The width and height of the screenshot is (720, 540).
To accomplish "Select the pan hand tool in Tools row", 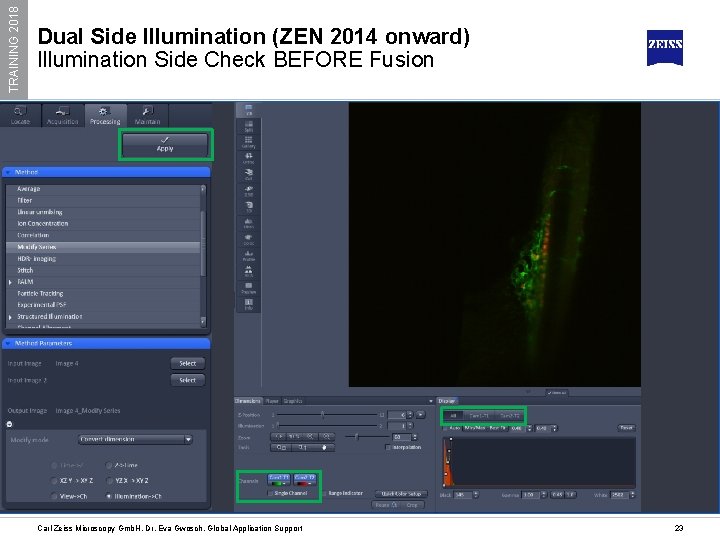I will [324, 447].
